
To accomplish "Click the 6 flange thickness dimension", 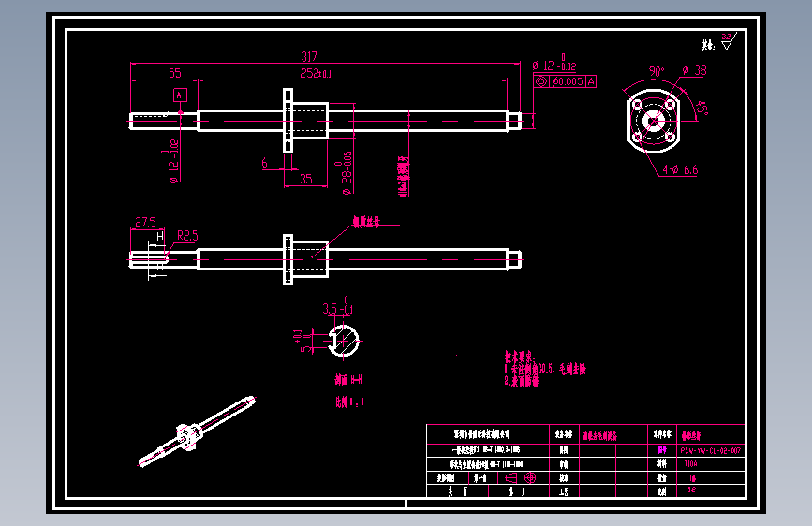I will [265, 163].
